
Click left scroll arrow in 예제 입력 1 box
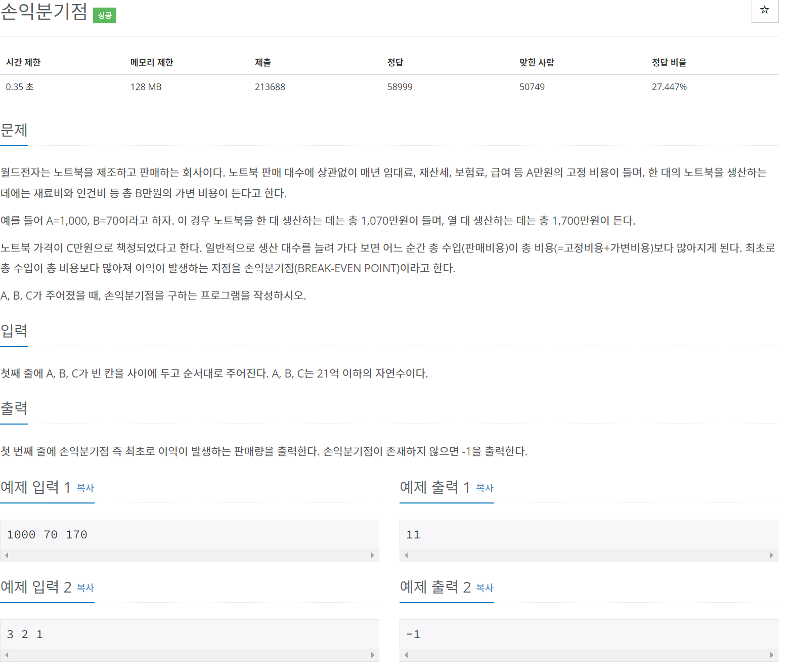(7, 555)
